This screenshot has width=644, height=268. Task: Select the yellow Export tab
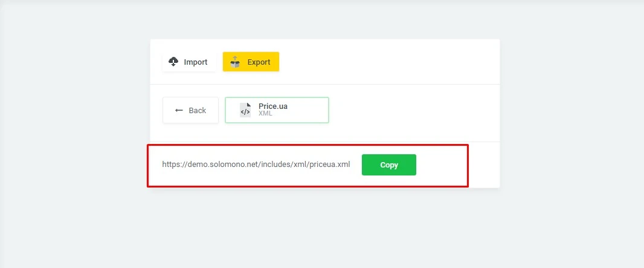click(251, 62)
